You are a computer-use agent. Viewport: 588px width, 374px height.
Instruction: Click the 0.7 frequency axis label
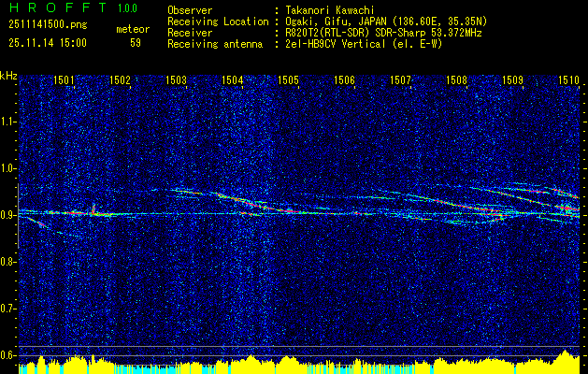pos(8,308)
